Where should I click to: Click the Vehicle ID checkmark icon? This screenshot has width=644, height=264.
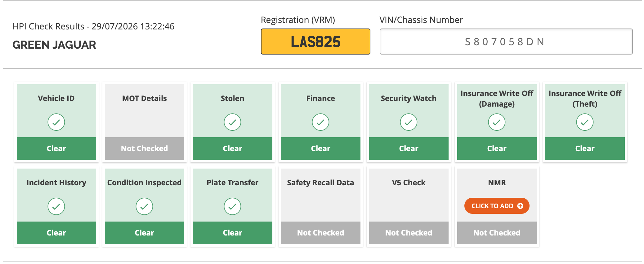tap(56, 122)
